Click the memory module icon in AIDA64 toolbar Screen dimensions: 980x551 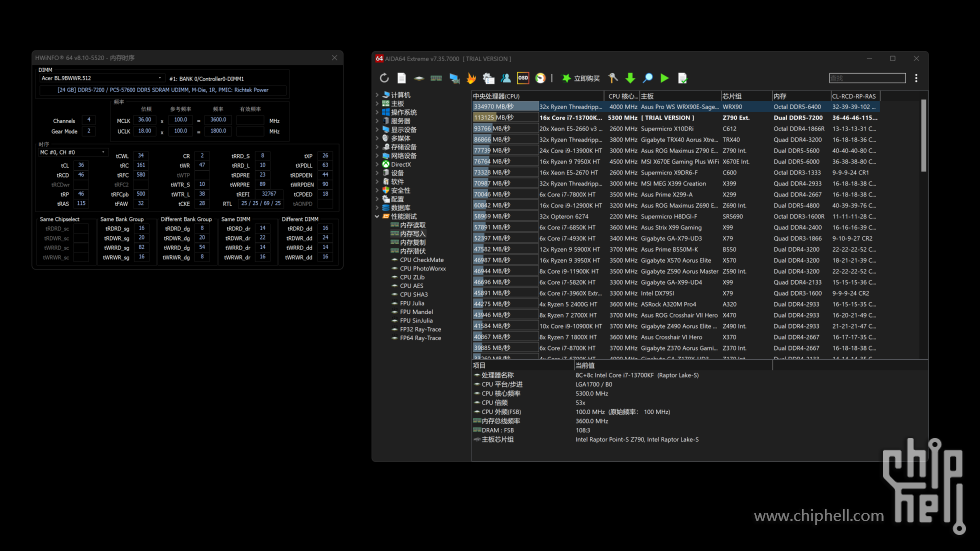(436, 78)
